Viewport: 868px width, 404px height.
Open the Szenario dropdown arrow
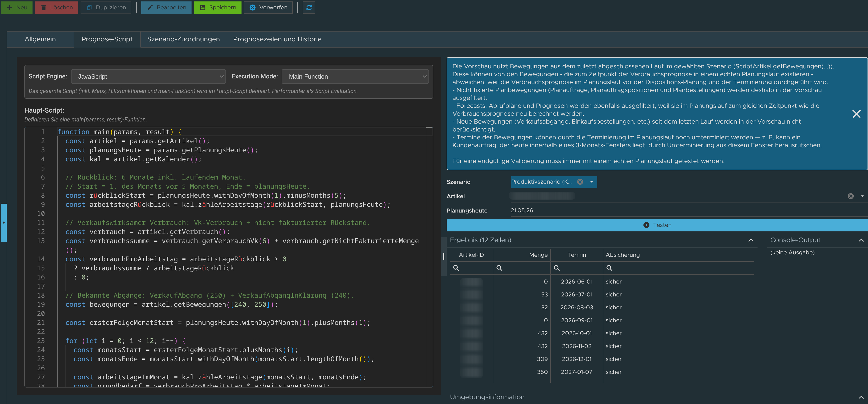click(591, 182)
